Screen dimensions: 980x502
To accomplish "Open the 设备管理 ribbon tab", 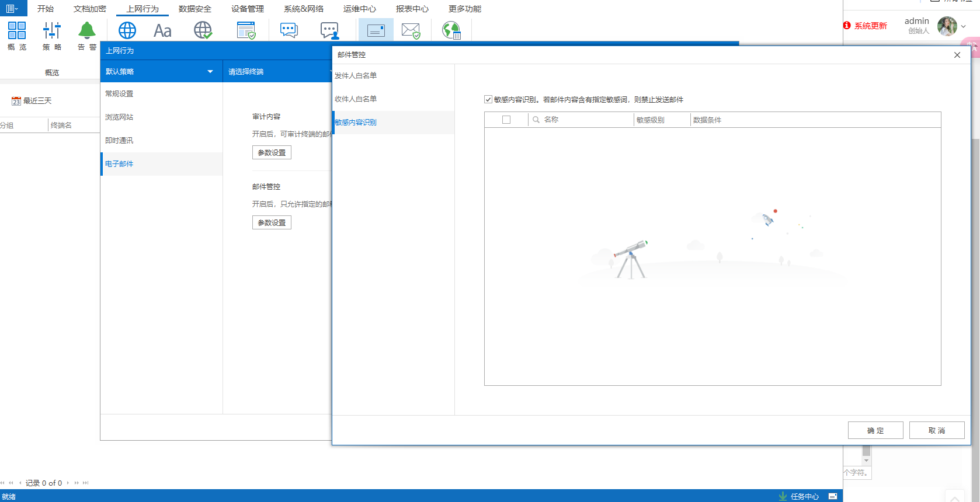I will point(248,9).
